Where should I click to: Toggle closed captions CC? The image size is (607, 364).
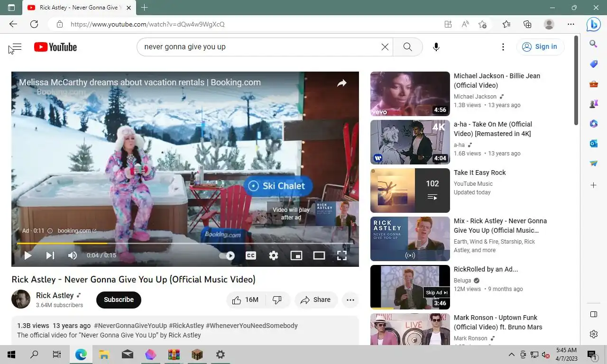(251, 255)
